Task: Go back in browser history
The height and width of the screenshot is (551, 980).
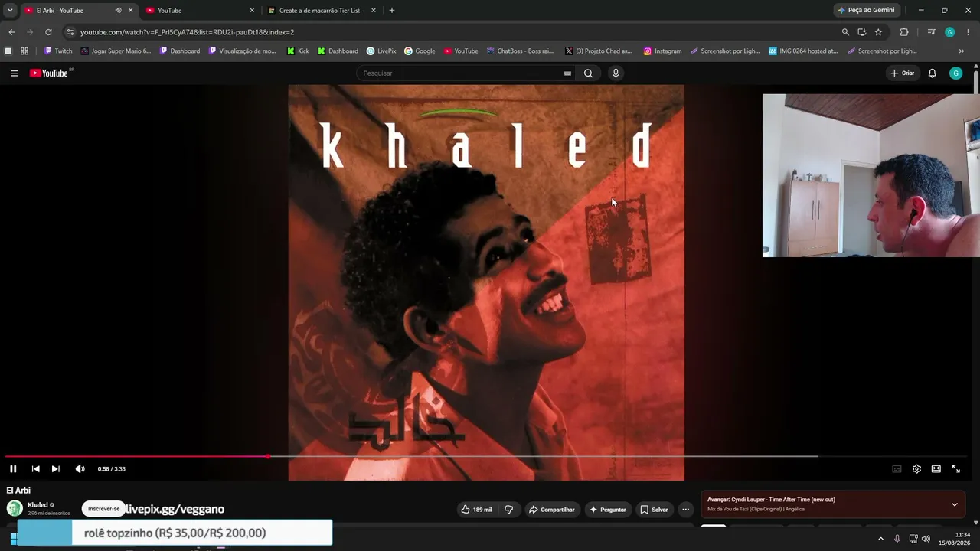Action: click(11, 32)
